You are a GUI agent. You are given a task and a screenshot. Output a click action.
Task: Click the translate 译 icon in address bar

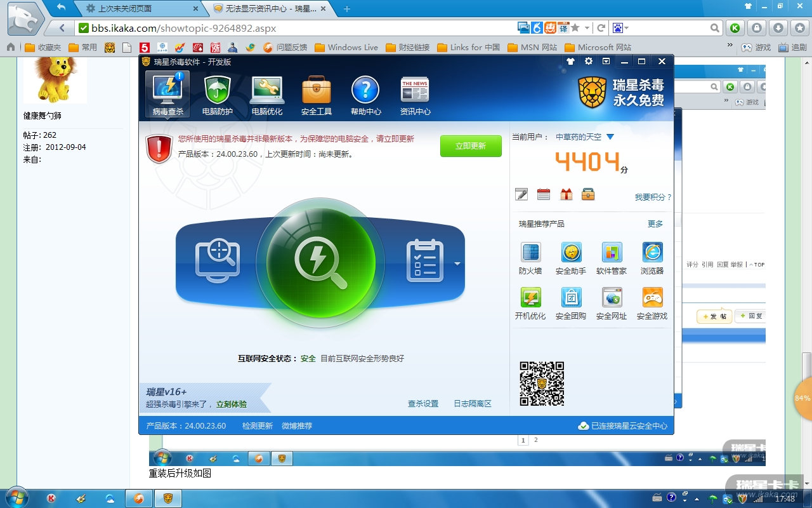[x=563, y=28]
